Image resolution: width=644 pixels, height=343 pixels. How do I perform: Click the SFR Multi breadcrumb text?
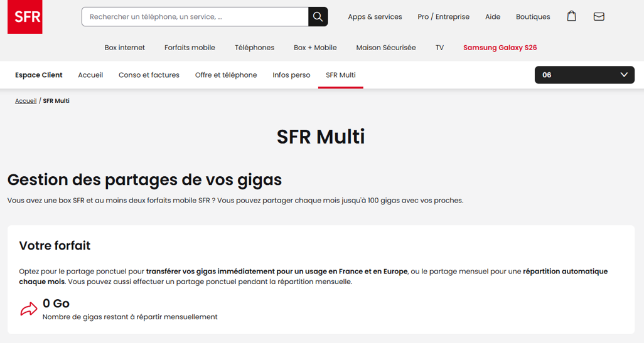pos(56,101)
